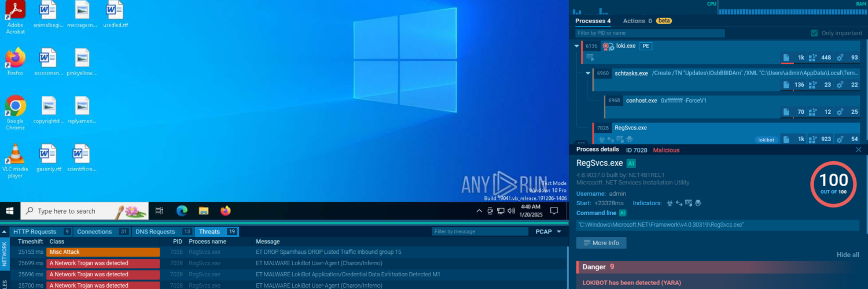Click the biohazard indicator icon in Process details

tap(670, 203)
